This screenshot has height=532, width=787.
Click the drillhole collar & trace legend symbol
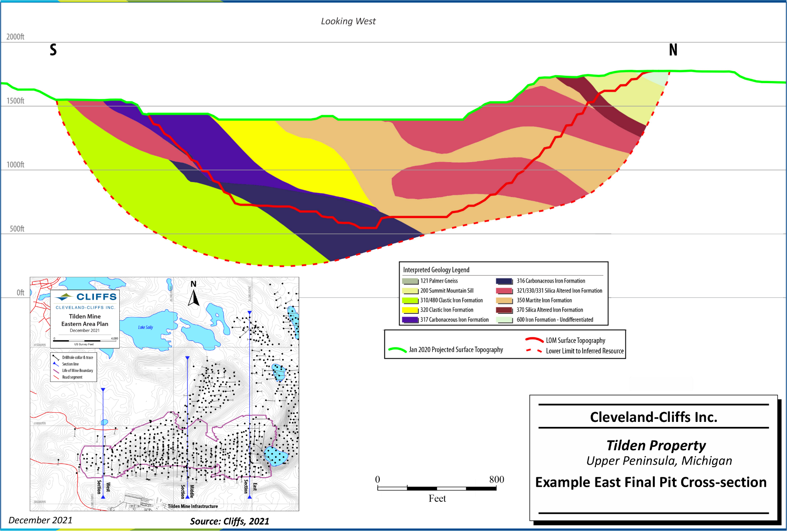(x=56, y=357)
